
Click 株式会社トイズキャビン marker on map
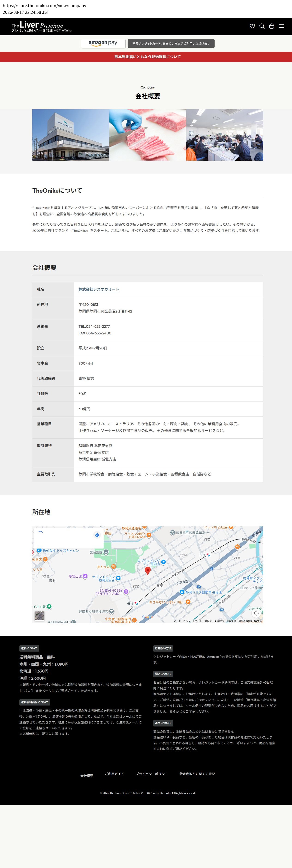point(39,550)
